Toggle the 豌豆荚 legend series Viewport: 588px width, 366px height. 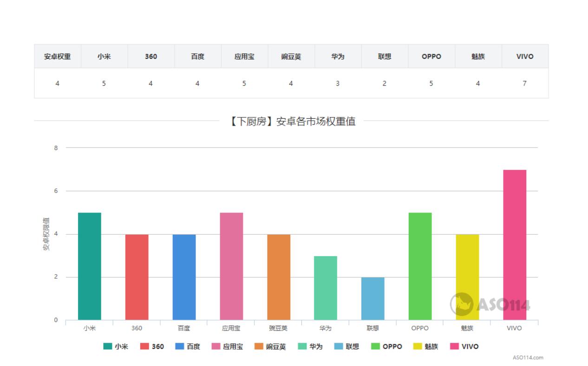pyautogui.click(x=270, y=346)
